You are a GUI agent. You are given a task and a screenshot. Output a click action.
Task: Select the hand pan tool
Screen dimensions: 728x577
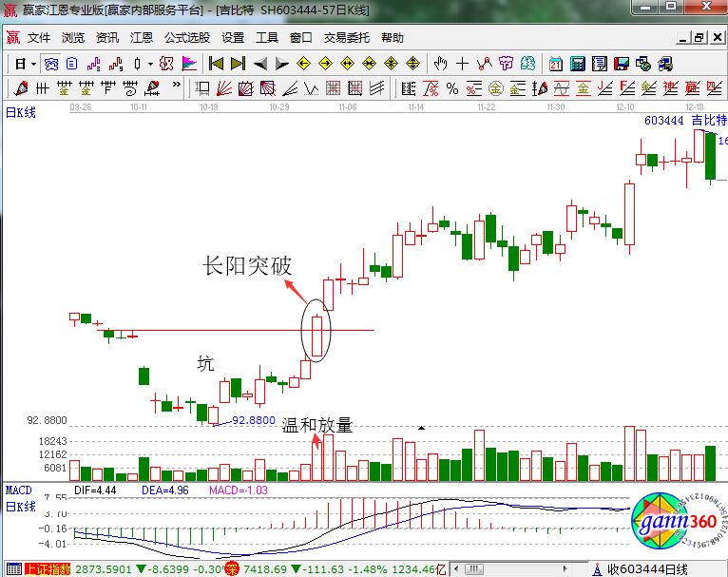tap(440, 64)
